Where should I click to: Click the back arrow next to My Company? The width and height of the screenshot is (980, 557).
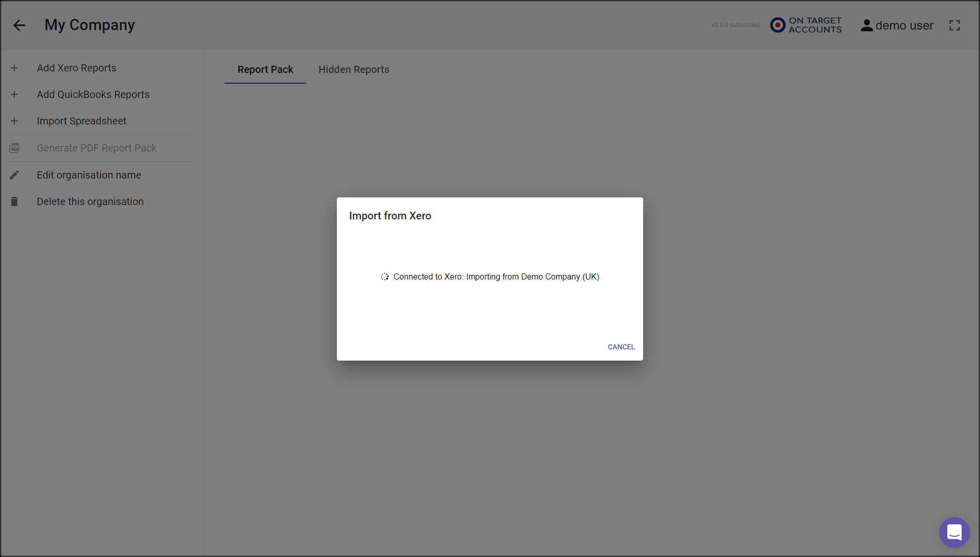19,25
